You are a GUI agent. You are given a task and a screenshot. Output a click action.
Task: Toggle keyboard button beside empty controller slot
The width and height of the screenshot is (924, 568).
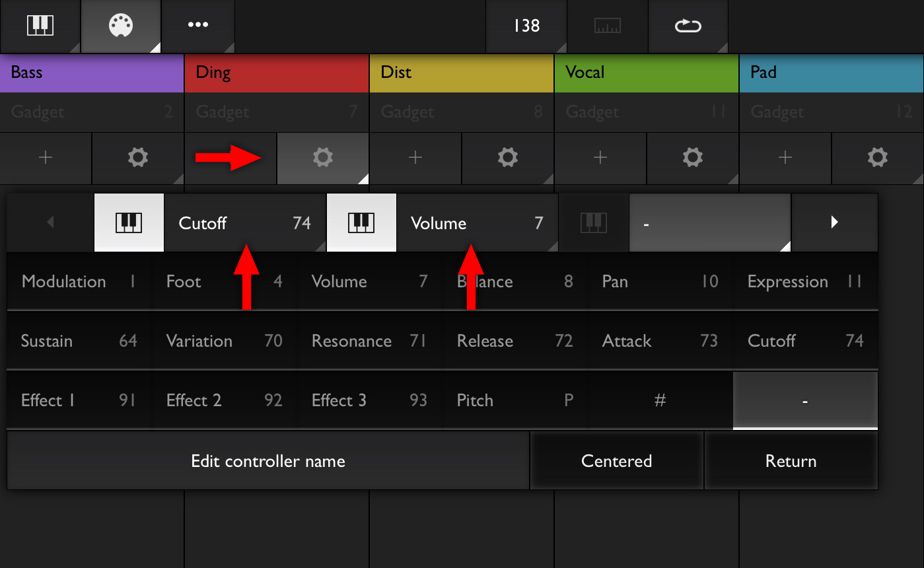[594, 223]
